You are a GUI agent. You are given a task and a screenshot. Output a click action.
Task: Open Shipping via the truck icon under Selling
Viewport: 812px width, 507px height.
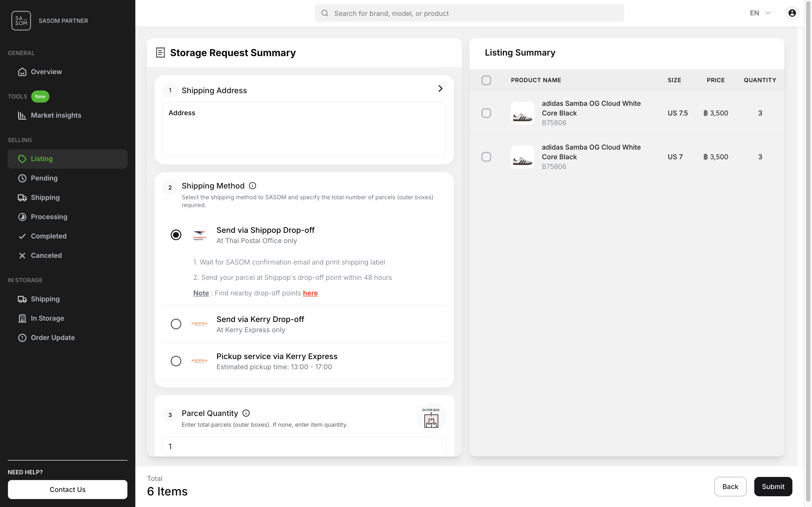[x=22, y=197]
